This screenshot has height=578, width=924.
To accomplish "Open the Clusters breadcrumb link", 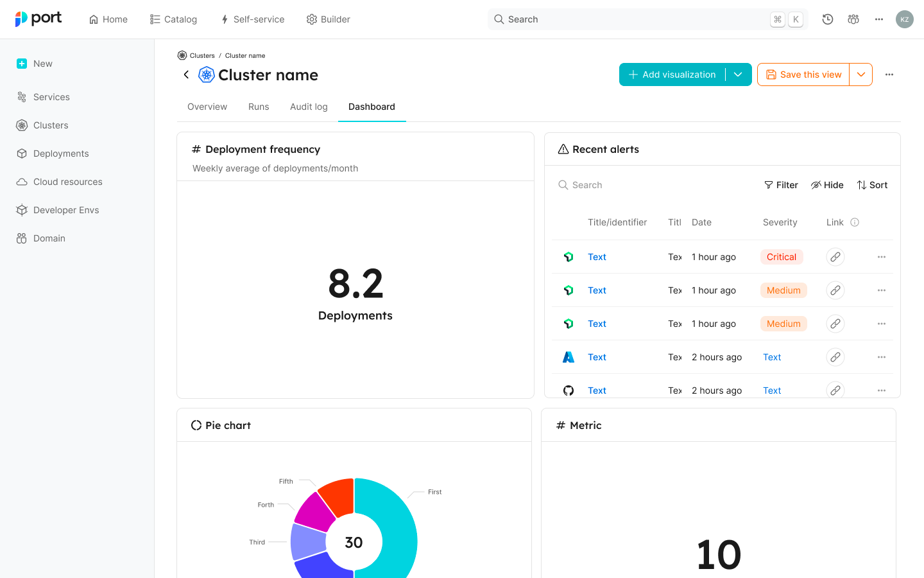I will pos(201,56).
